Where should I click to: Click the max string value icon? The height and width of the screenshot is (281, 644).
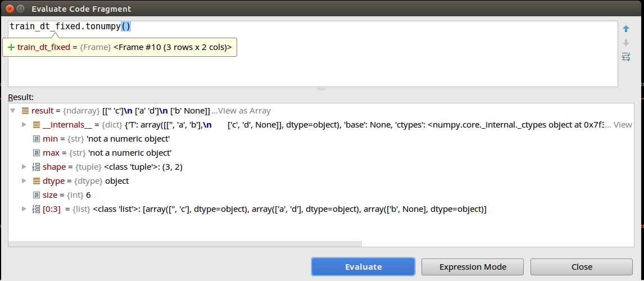click(x=36, y=153)
